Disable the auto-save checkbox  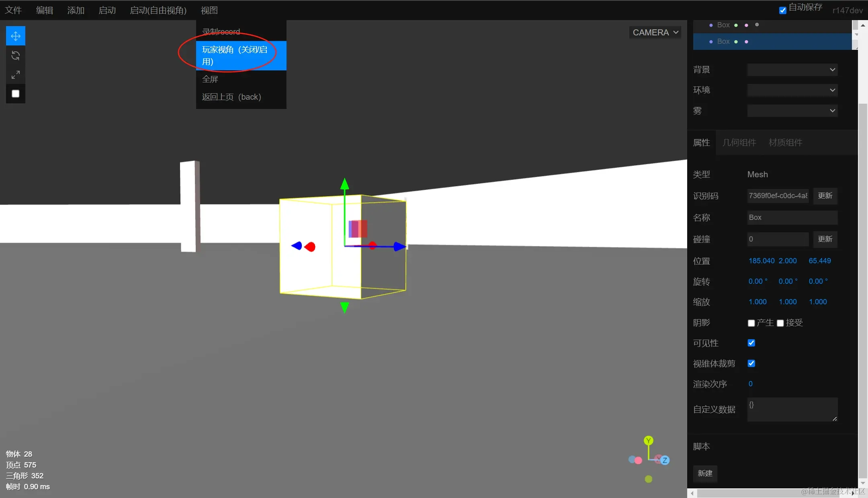tap(782, 10)
